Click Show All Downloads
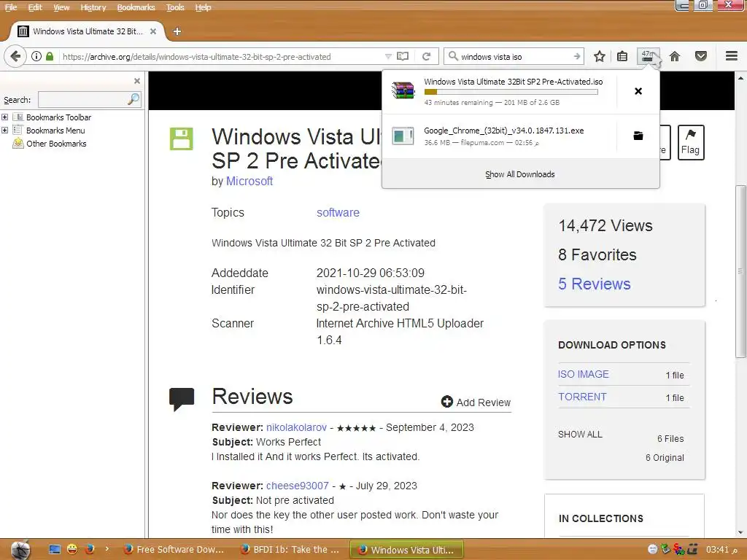 [520, 174]
